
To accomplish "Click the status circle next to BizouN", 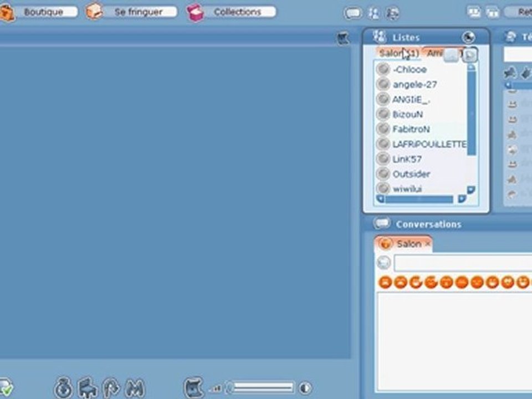I will pos(383,114).
